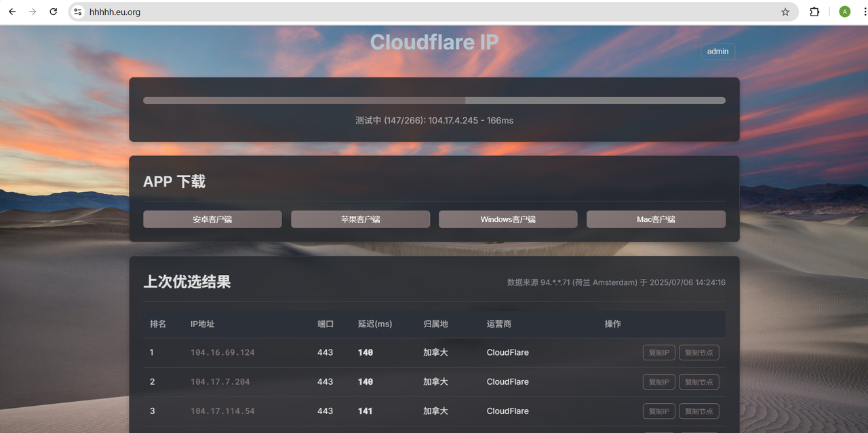Reload the page with the refresh icon
The height and width of the screenshot is (433, 868).
(x=54, y=12)
